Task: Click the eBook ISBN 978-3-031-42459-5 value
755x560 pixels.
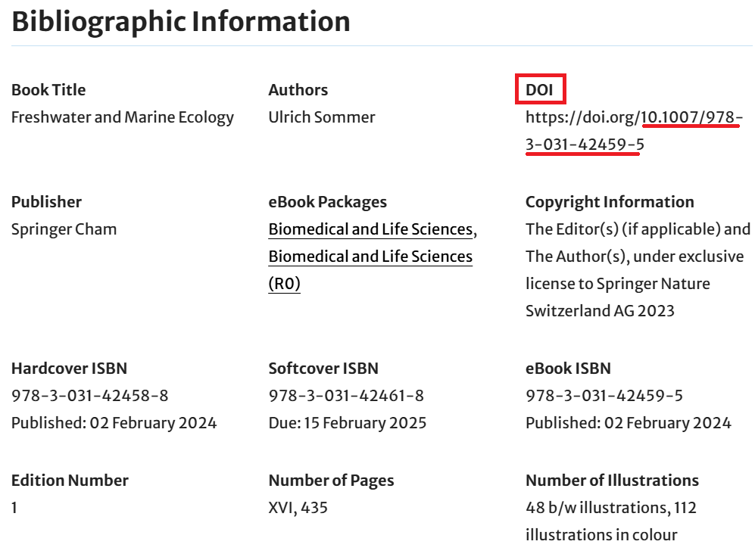Action: [604, 396]
